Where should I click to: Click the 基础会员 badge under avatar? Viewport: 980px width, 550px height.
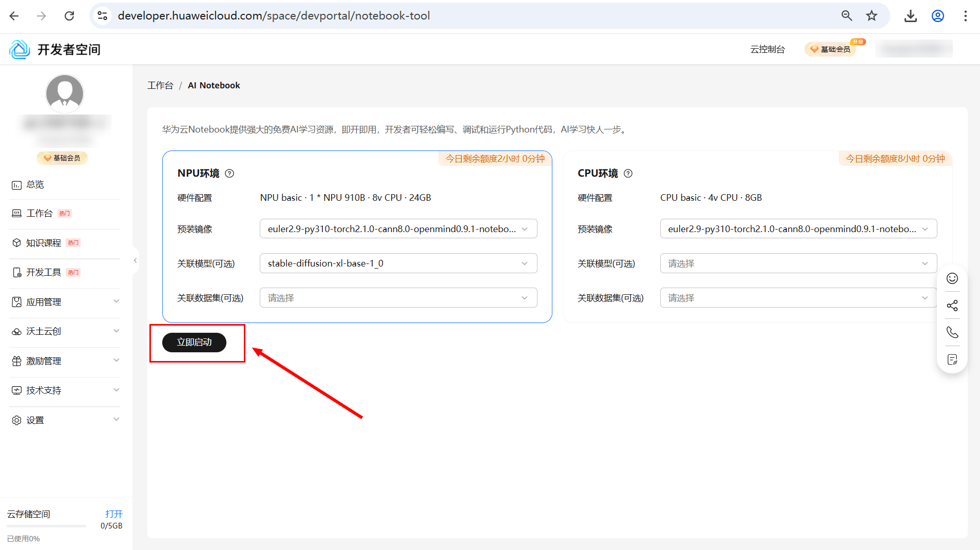pyautogui.click(x=62, y=158)
